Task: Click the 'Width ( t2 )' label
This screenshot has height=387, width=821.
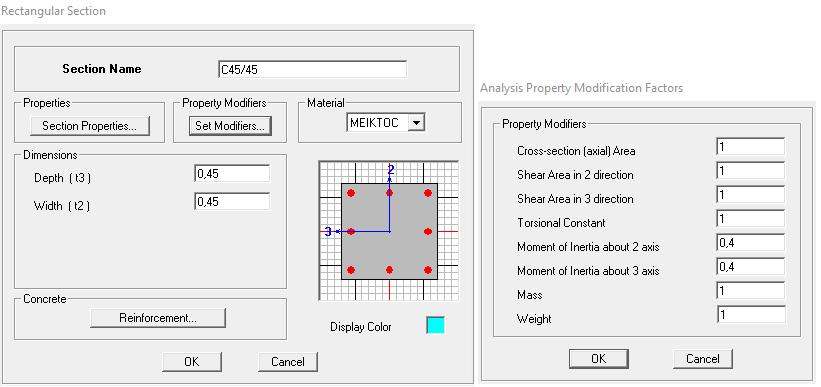Action: pyautogui.click(x=62, y=206)
